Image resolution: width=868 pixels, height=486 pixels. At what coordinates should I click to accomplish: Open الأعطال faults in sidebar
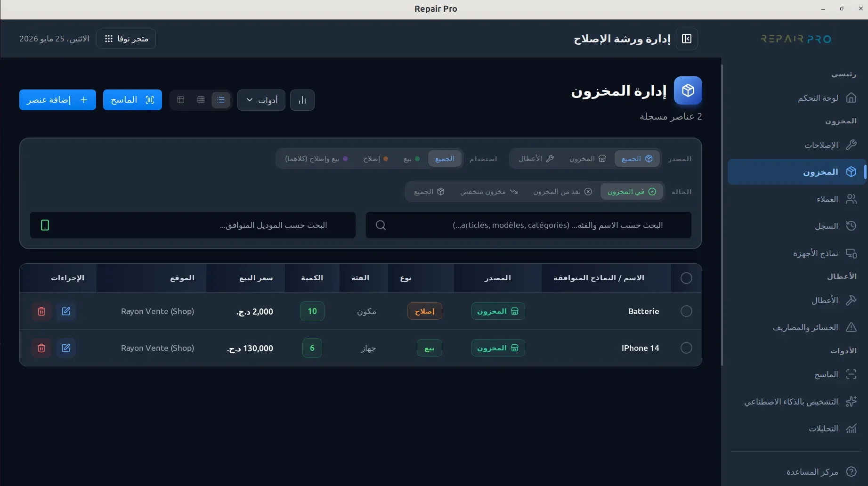tap(796, 300)
